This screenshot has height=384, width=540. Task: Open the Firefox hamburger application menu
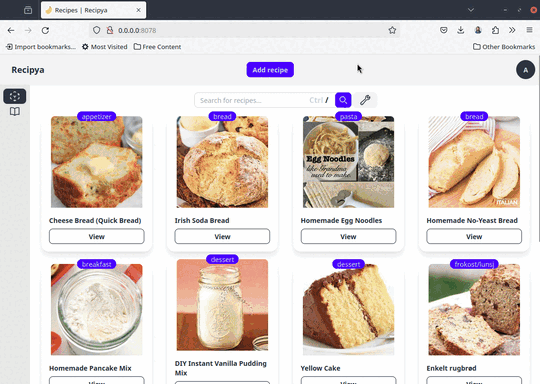(529, 30)
